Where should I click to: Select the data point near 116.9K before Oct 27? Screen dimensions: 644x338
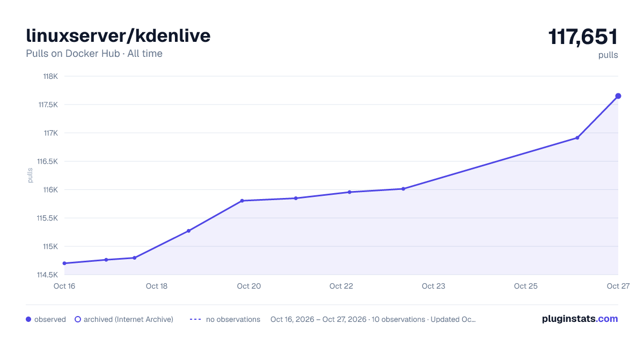577,138
